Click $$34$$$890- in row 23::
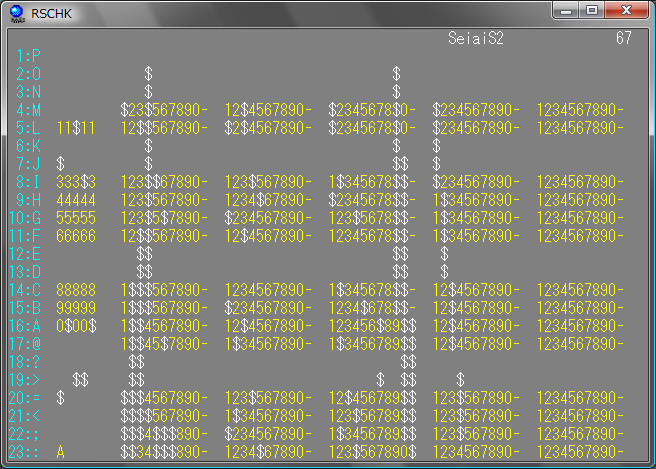 coord(164,451)
